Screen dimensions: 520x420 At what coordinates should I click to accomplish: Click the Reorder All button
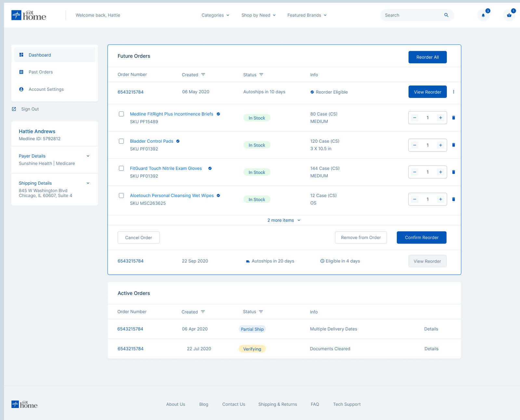(427, 57)
